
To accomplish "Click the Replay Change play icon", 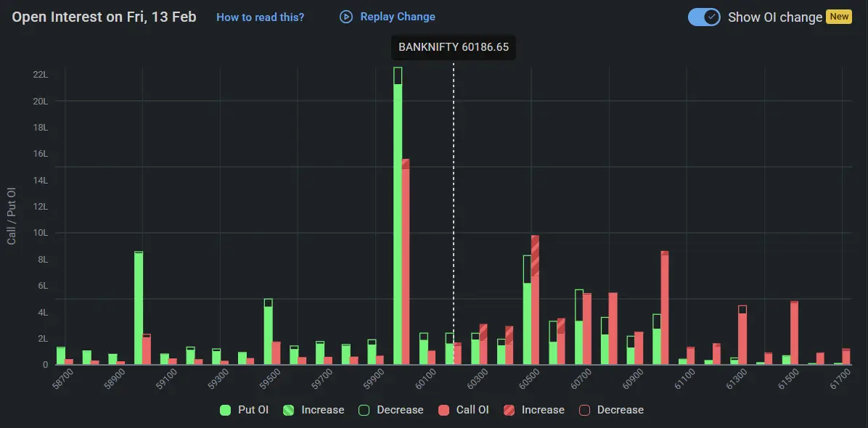I will 345,16.
